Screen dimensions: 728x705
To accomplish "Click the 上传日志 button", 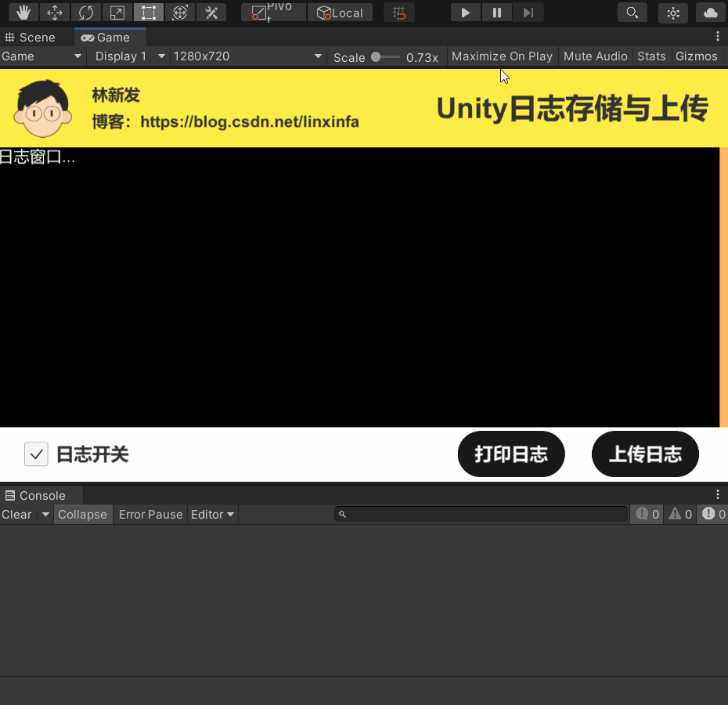I will (645, 454).
